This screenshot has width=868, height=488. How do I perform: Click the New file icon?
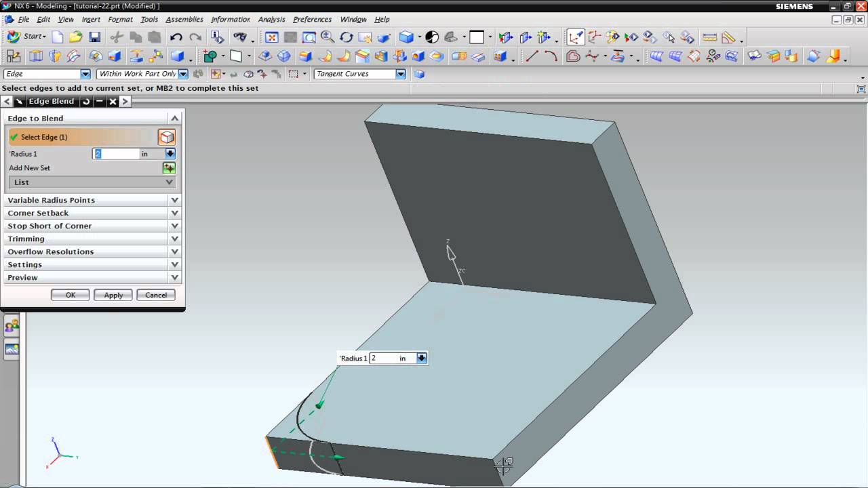(58, 37)
